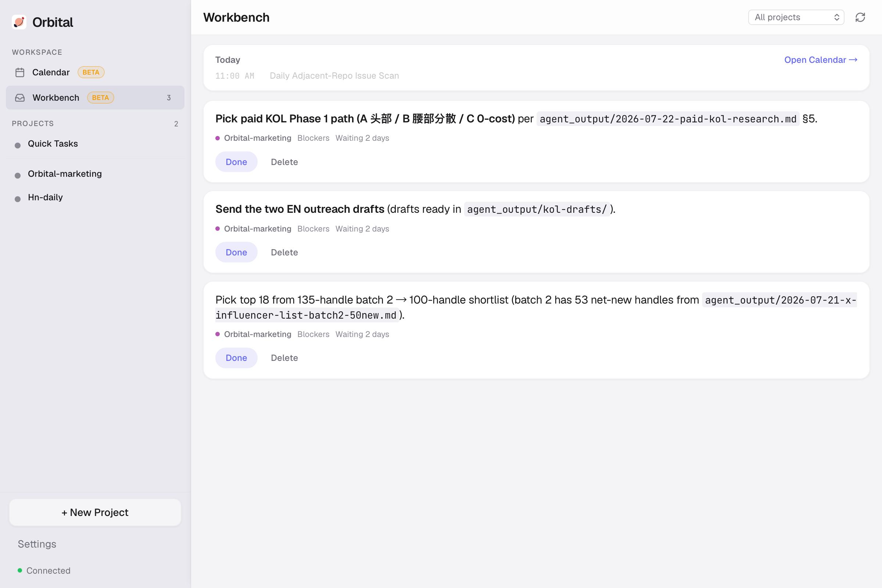Open the Calendar workspace page

(x=95, y=72)
